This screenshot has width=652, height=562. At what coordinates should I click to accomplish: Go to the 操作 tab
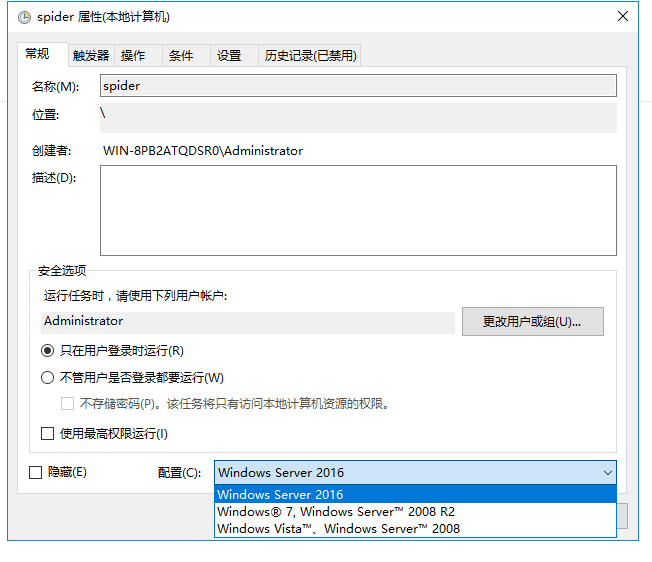133,56
